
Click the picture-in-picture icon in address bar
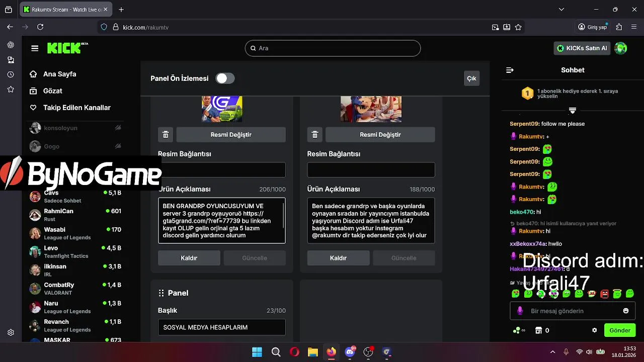click(496, 27)
